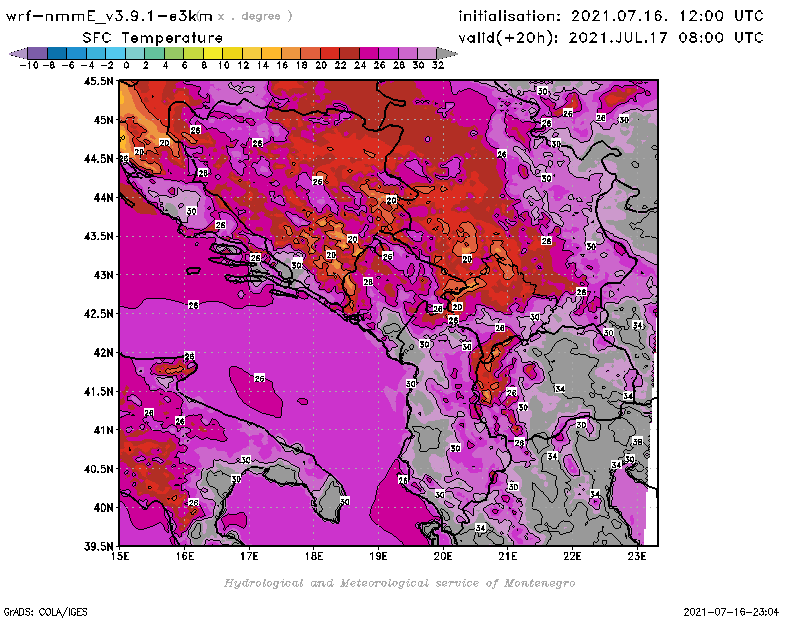Click the 45.5N latitude axis label
Screen dimensions: 800x618
pyautogui.click(x=98, y=81)
